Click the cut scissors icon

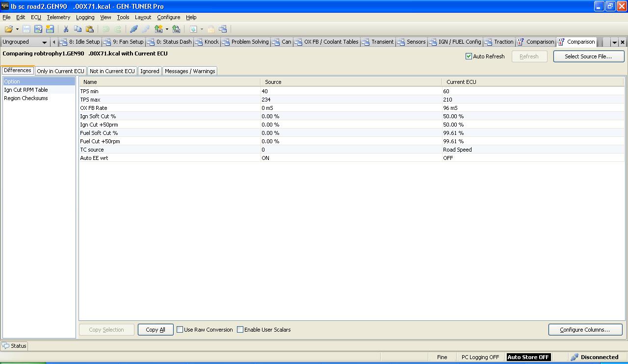tap(66, 29)
